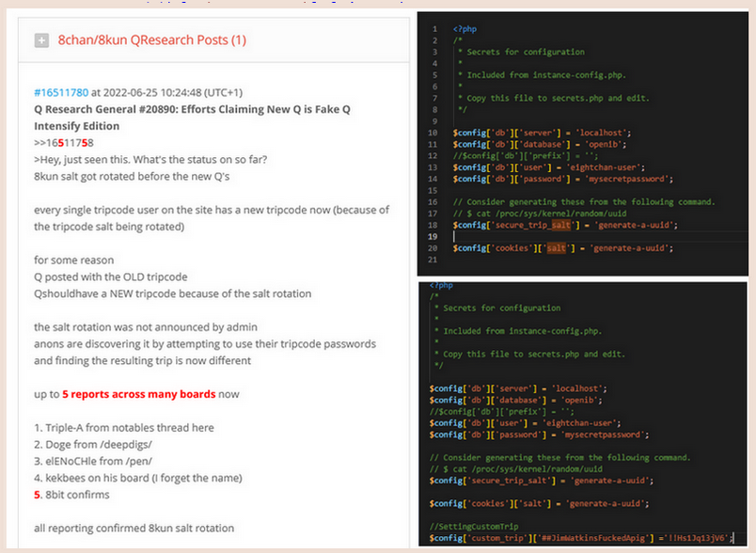Open post link #16511780
756x553 pixels.
61,92
